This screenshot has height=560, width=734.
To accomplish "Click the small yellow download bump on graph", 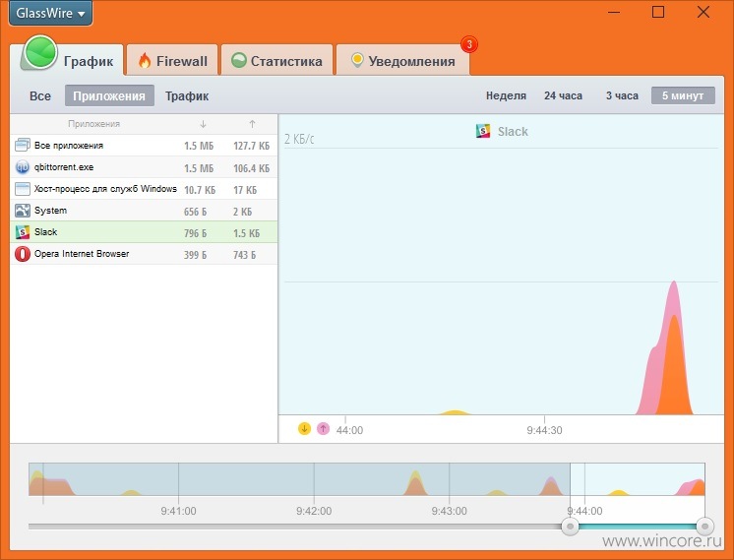I will point(454,412).
